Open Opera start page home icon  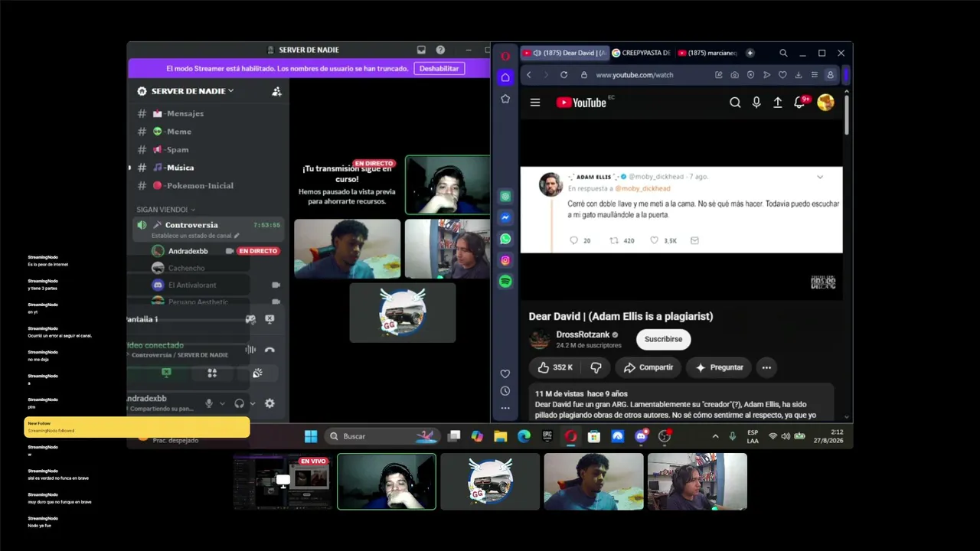click(x=505, y=77)
